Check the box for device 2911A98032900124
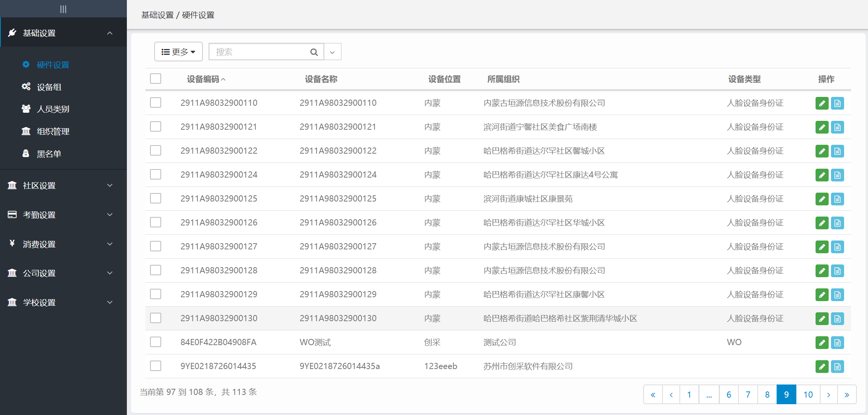The height and width of the screenshot is (415, 868). coord(155,174)
